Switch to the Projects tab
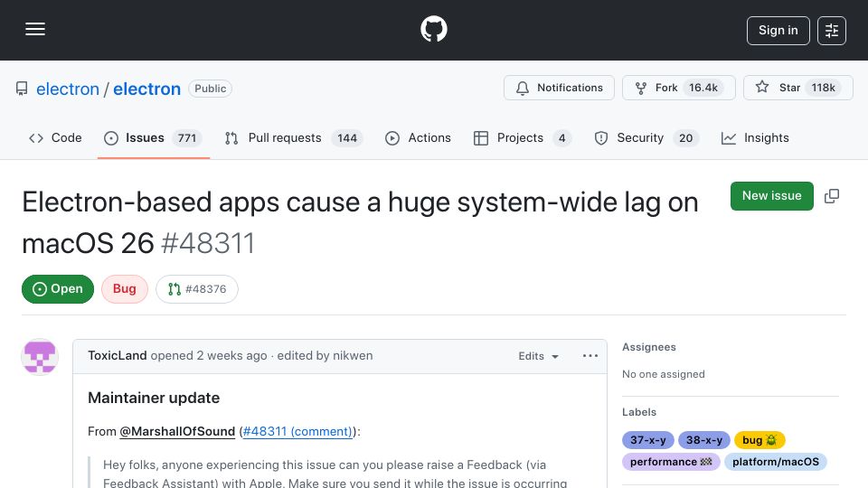 point(522,137)
